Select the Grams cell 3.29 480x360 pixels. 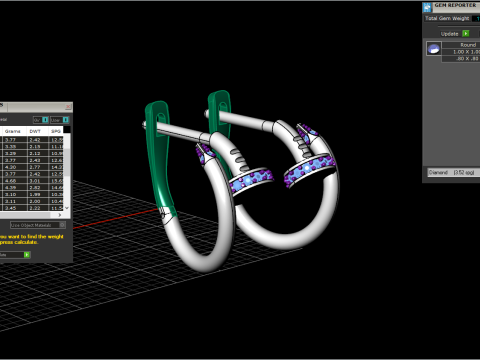[x=15, y=153]
